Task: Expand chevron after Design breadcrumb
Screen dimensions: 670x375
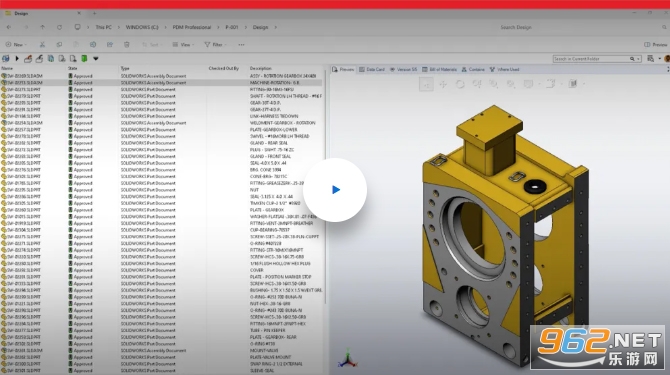Action: 276,27
